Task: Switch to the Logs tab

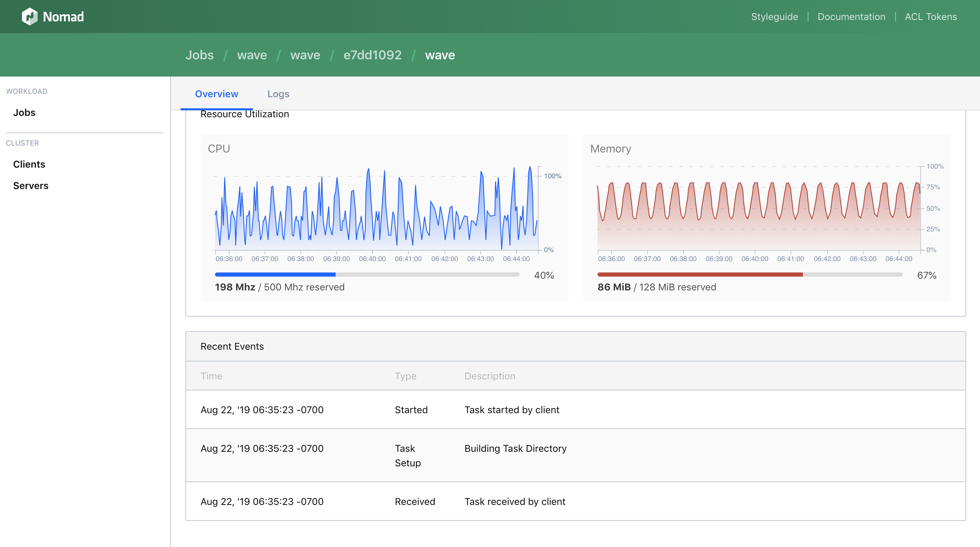Action: point(278,94)
